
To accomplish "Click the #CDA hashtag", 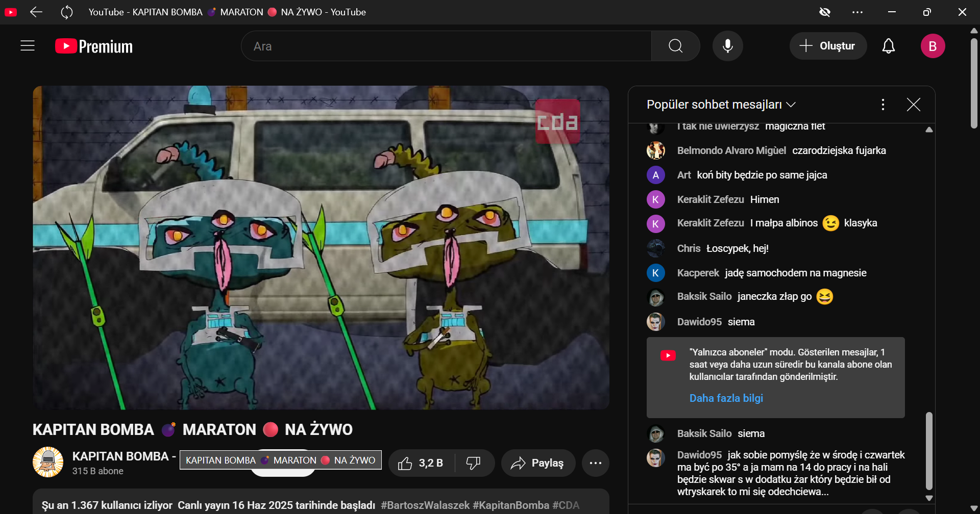I will point(566,505).
